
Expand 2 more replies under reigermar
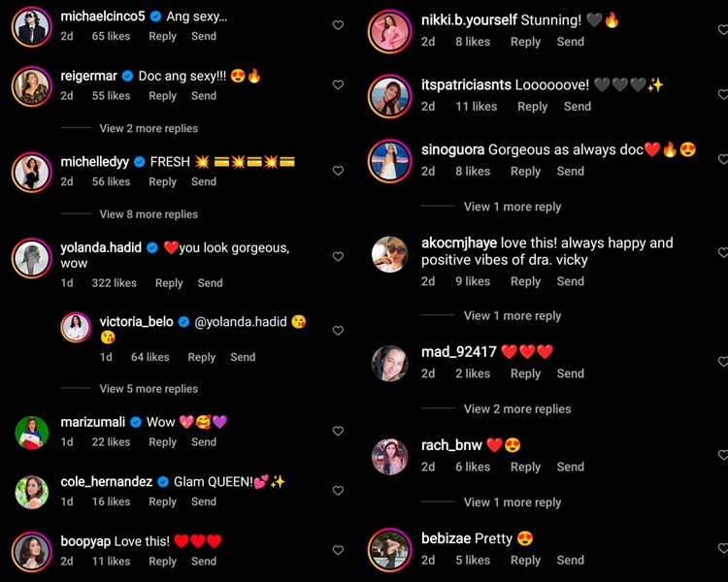(149, 129)
